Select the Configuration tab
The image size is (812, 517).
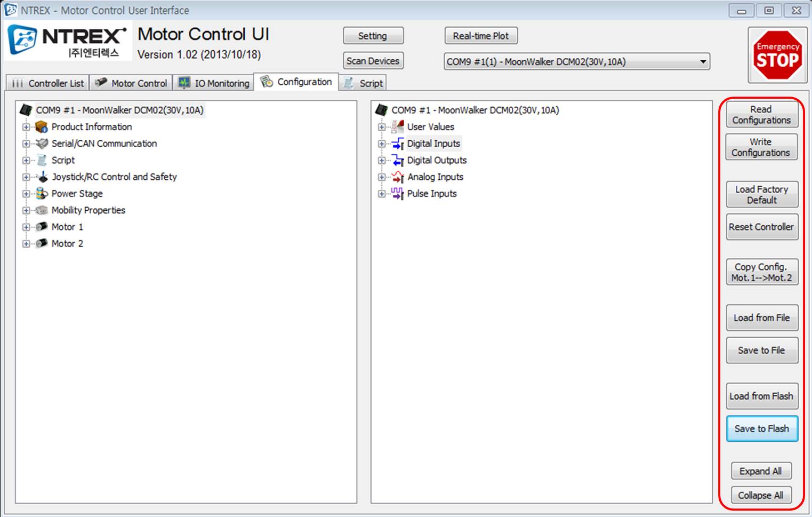pos(296,82)
